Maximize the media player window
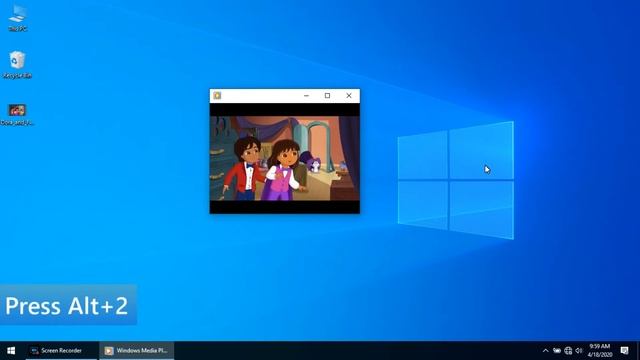The height and width of the screenshot is (360, 640). tap(327, 96)
